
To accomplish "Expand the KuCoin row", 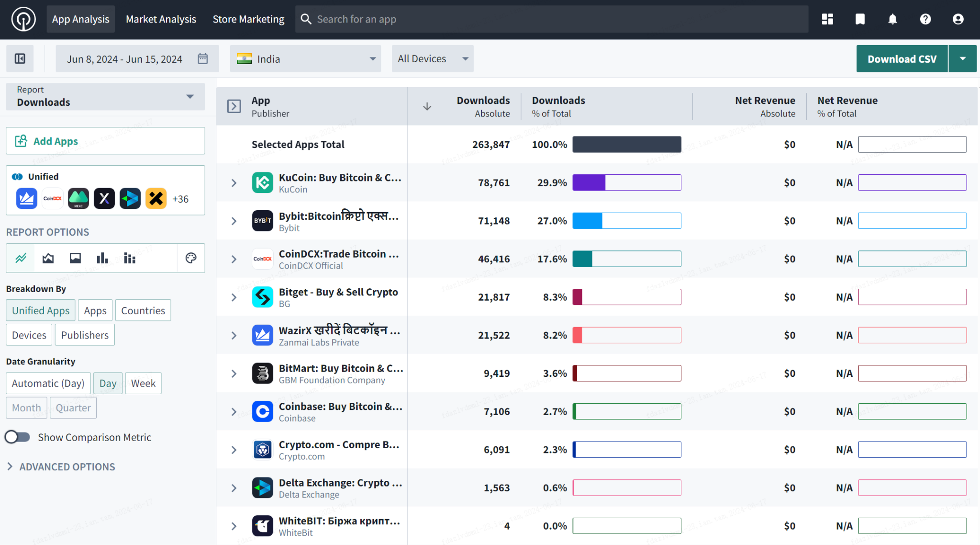I will (234, 182).
